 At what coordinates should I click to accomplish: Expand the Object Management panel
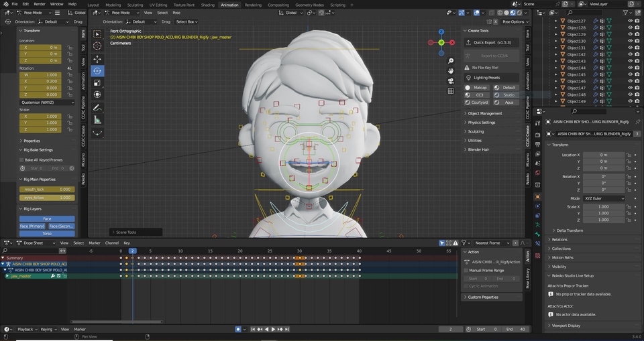coord(484,113)
